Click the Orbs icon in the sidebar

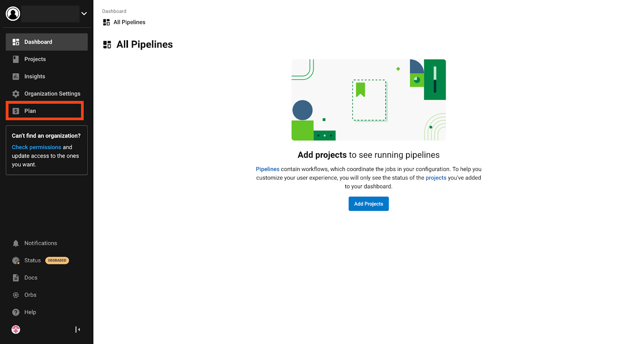pyautogui.click(x=16, y=295)
